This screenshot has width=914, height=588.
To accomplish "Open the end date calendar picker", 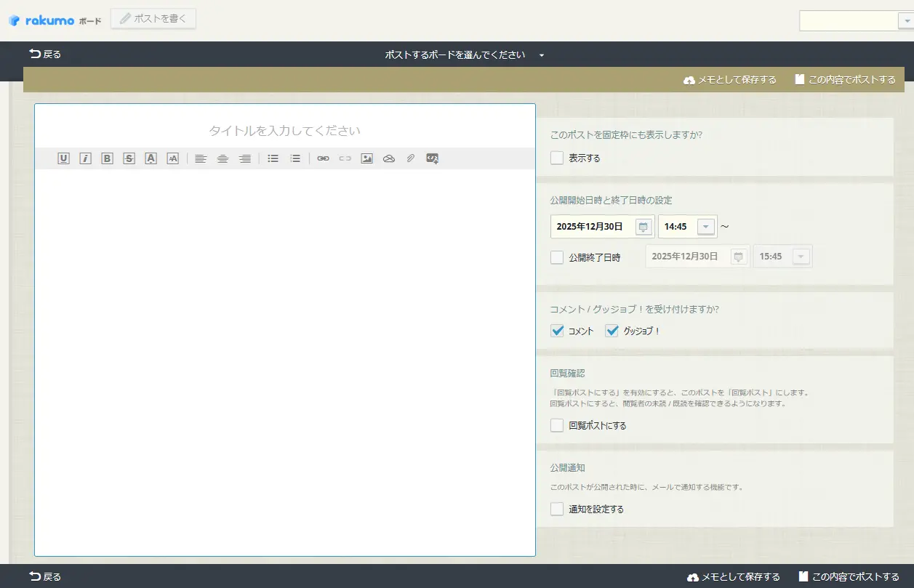I will [x=738, y=257].
